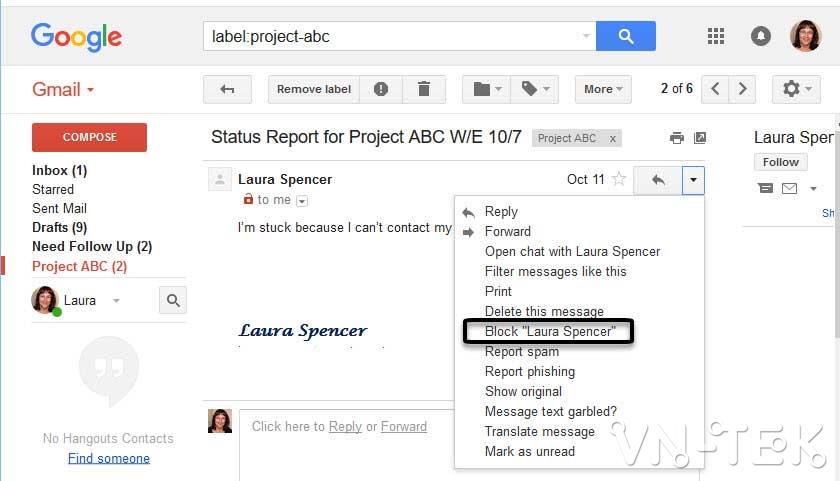Delete conversation with the trash icon

[424, 89]
